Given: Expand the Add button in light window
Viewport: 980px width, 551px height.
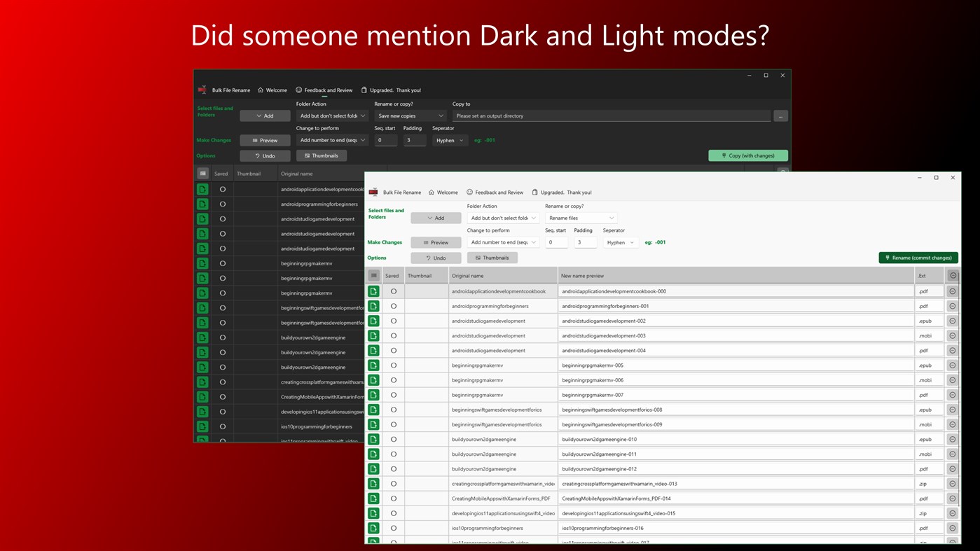Looking at the screenshot, I should (436, 218).
